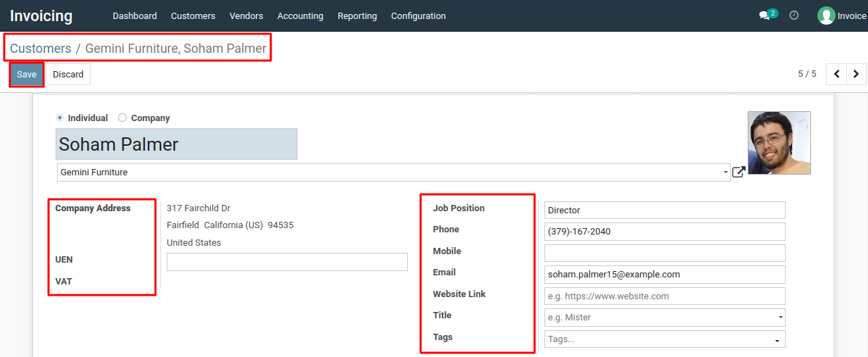Click the Email field
Image resolution: width=868 pixels, height=357 pixels.
click(x=665, y=275)
